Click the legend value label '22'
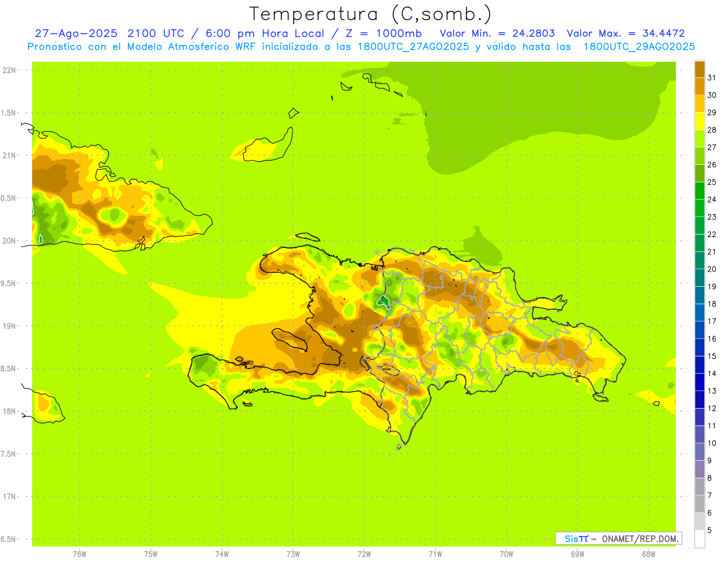Image resolution: width=728 pixels, height=562 pixels. [x=712, y=234]
